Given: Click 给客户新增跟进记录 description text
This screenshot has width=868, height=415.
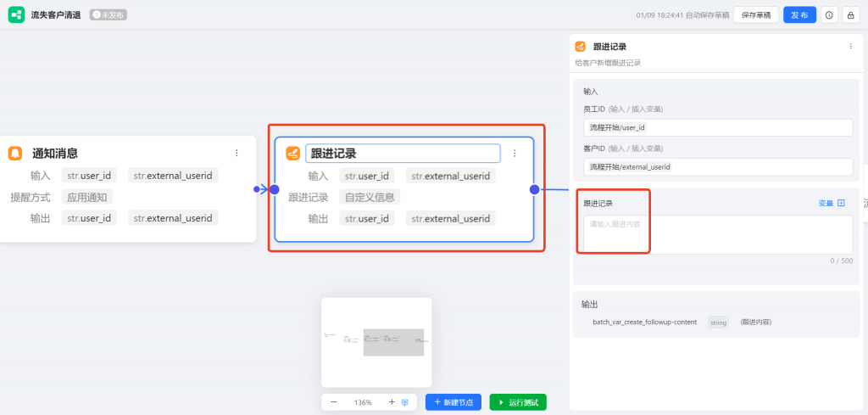Looking at the screenshot, I should click(608, 63).
